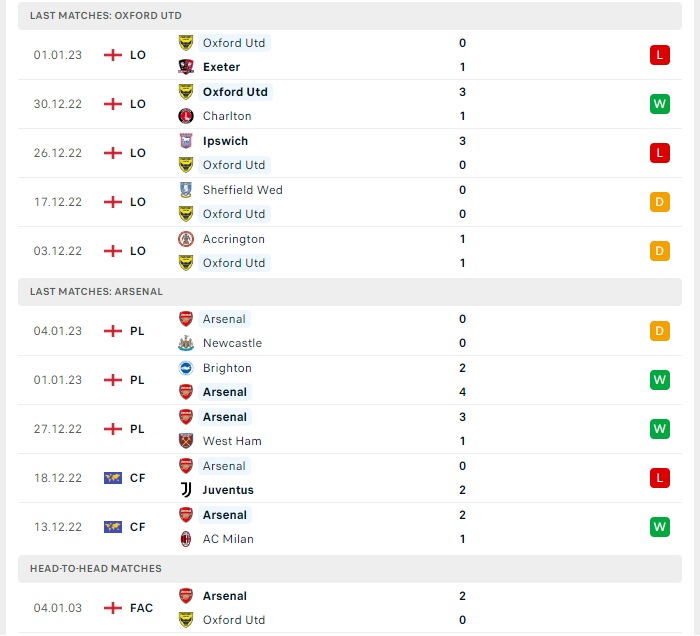Click the Juventus logo icon
700x636 pixels.
click(x=185, y=490)
